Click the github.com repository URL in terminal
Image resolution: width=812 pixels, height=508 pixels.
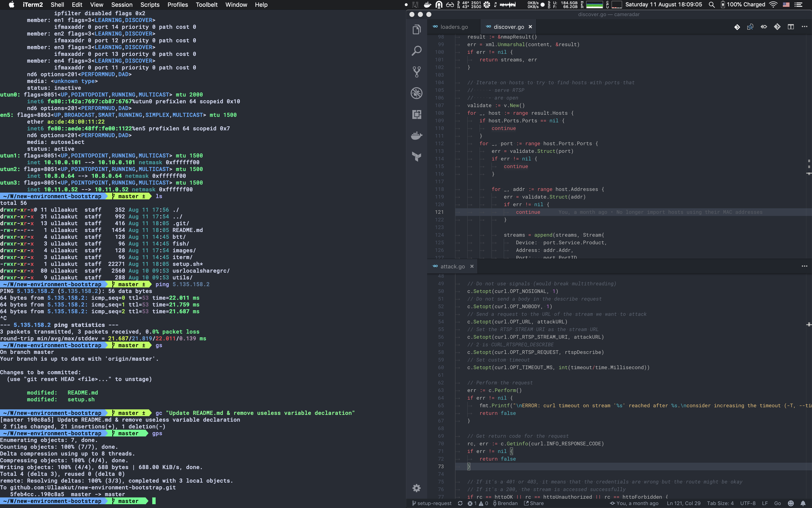point(93,487)
